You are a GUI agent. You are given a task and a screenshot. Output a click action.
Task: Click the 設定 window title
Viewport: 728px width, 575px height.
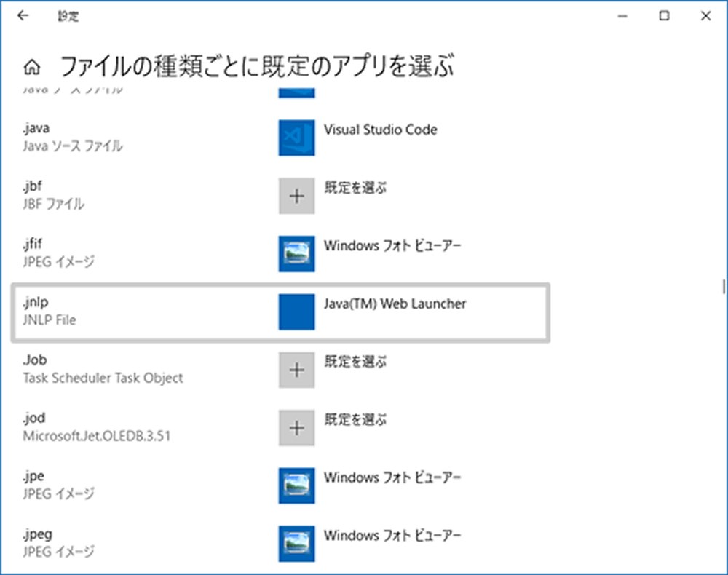tap(68, 16)
